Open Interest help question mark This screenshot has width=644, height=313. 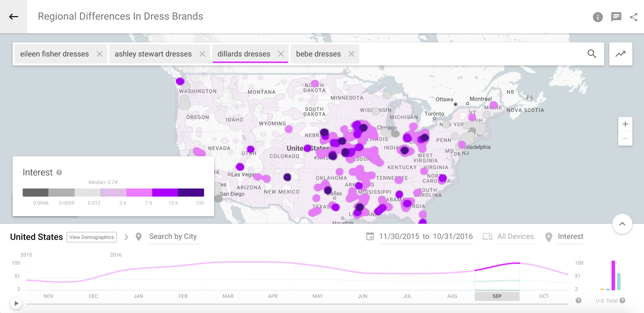pyautogui.click(x=59, y=172)
